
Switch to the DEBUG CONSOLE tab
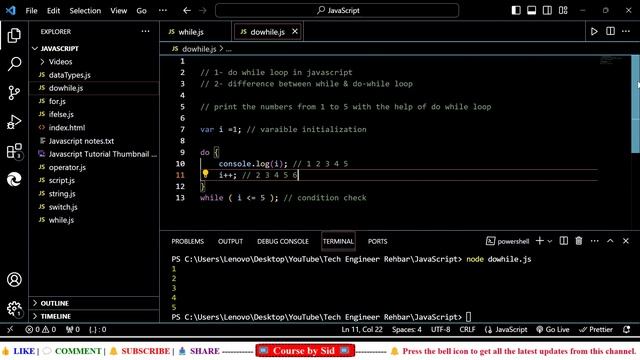click(x=282, y=241)
